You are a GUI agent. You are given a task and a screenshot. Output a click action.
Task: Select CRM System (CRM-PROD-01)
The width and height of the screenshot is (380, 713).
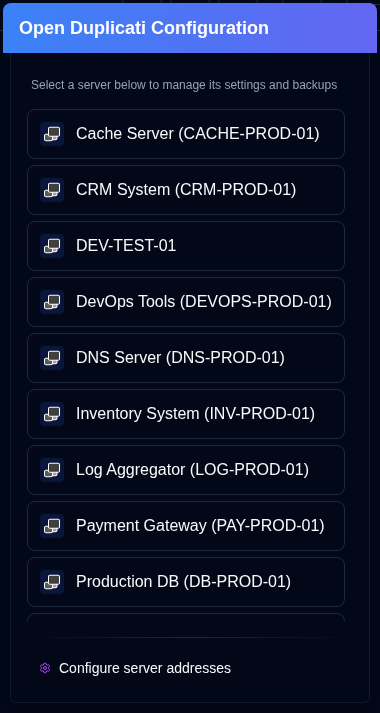pyautogui.click(x=186, y=190)
